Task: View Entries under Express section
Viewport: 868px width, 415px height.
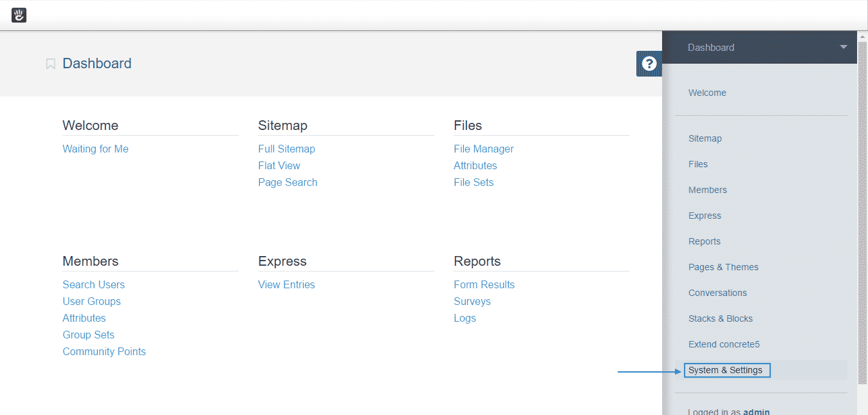Action: 286,284
